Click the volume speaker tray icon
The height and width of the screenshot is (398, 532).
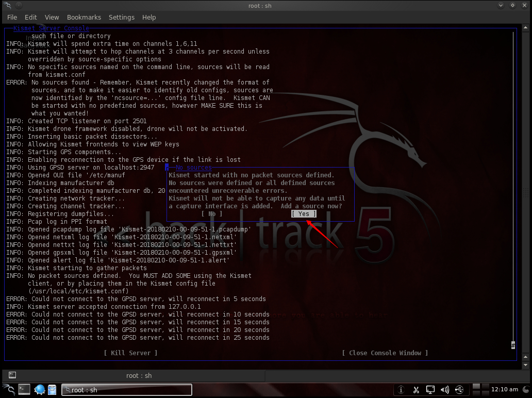point(444,390)
